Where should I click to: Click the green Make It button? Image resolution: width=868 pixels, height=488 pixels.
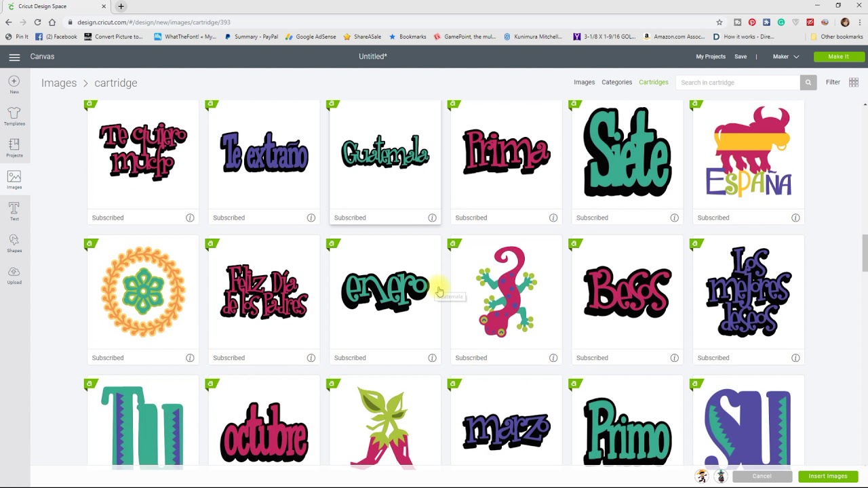839,57
